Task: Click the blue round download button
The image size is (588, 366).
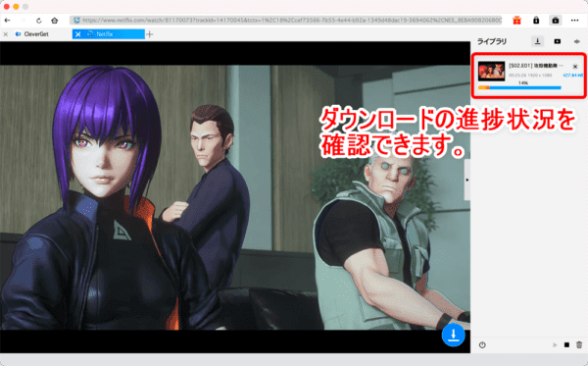Action: pos(454,335)
